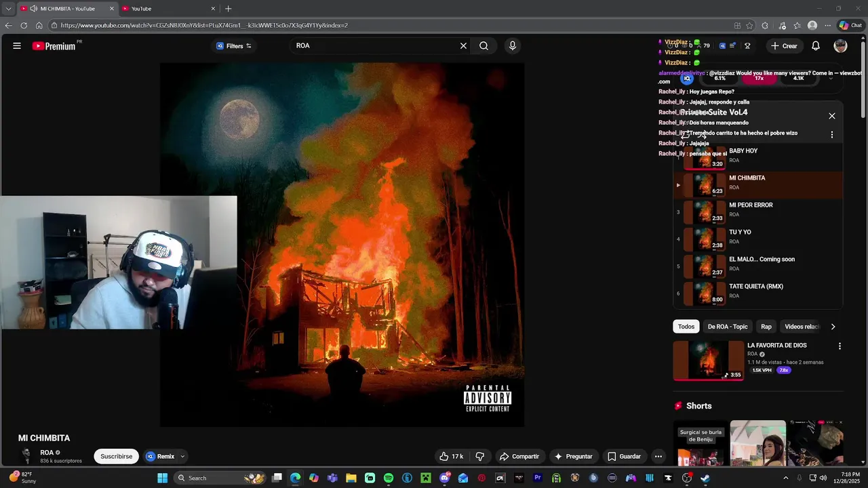Open the weather widget 82°F Sunny
Screen dimensions: 868x488
coord(22,478)
